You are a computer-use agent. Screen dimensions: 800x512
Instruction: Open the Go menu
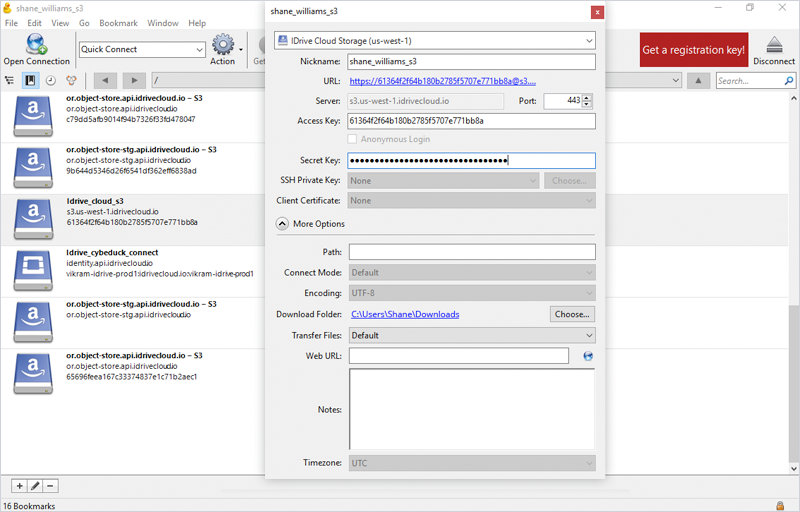(84, 23)
